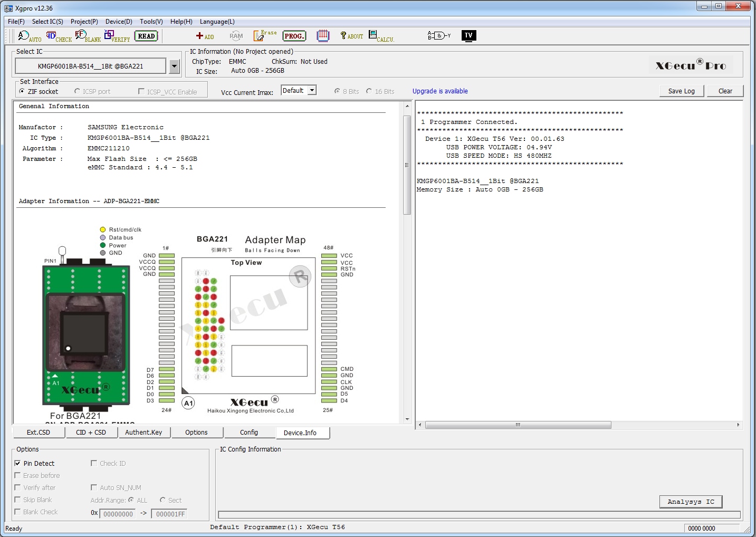Click the READ chip icon
Screen dimensions: 756x537
point(147,36)
